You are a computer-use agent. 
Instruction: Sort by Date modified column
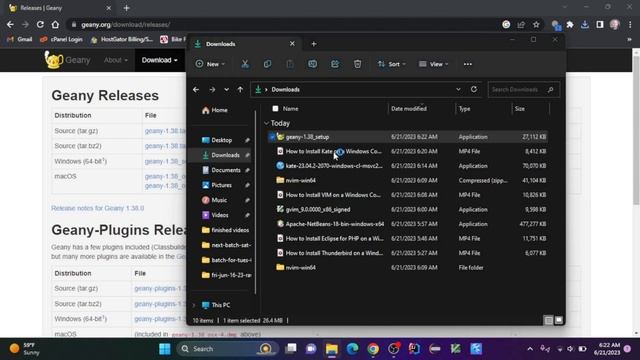(409, 109)
